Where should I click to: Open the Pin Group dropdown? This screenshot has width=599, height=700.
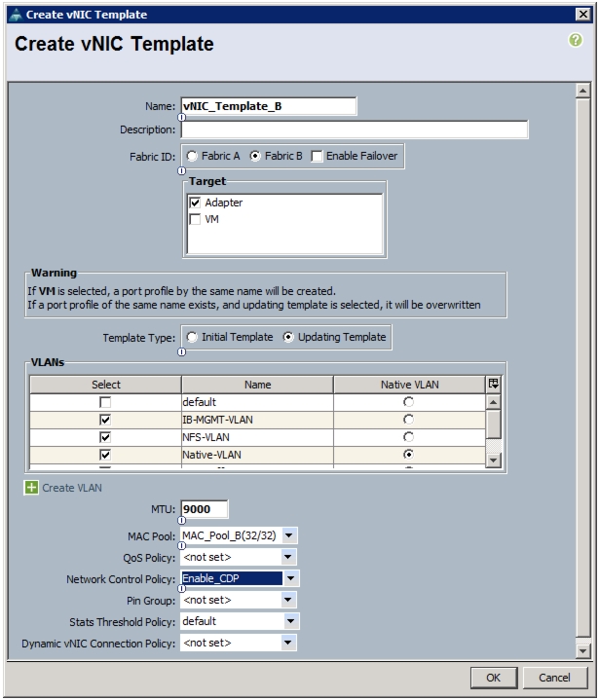pyautogui.click(x=288, y=600)
